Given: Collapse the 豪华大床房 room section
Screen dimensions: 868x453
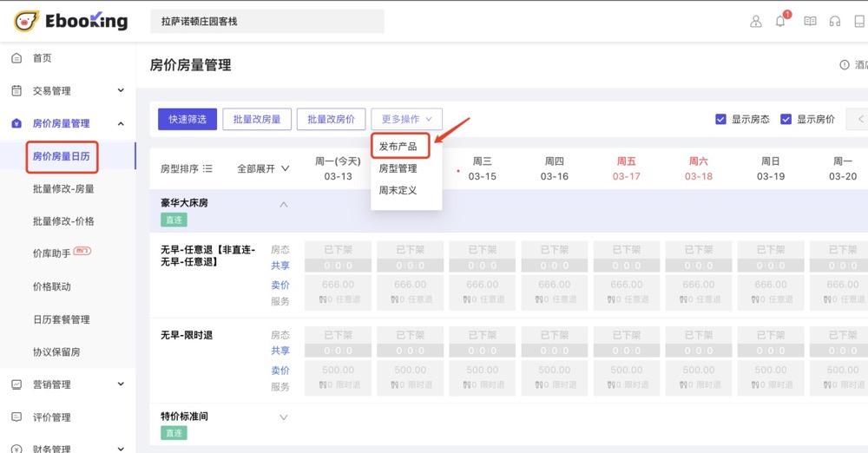Looking at the screenshot, I should (283, 205).
